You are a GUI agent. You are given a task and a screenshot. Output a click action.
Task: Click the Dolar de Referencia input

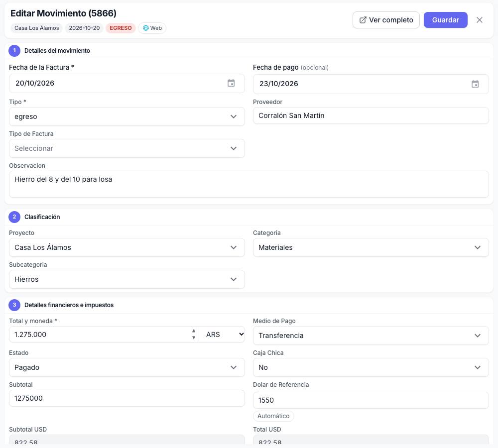(x=371, y=400)
